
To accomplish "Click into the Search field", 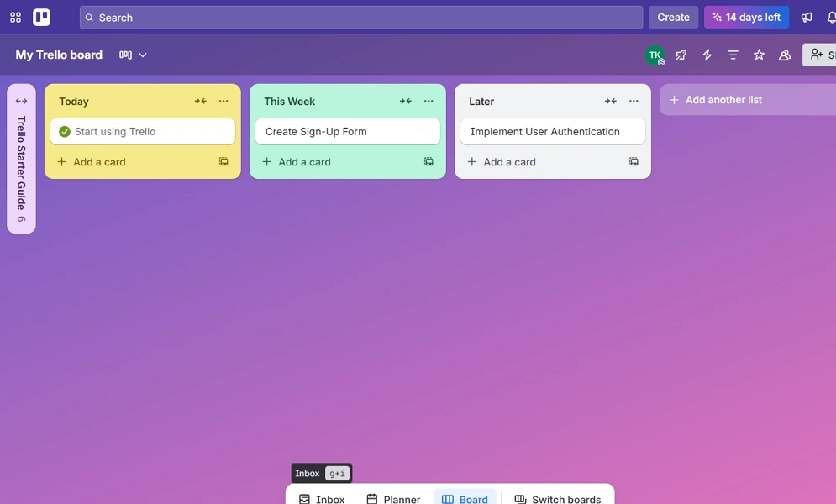I will point(361,18).
